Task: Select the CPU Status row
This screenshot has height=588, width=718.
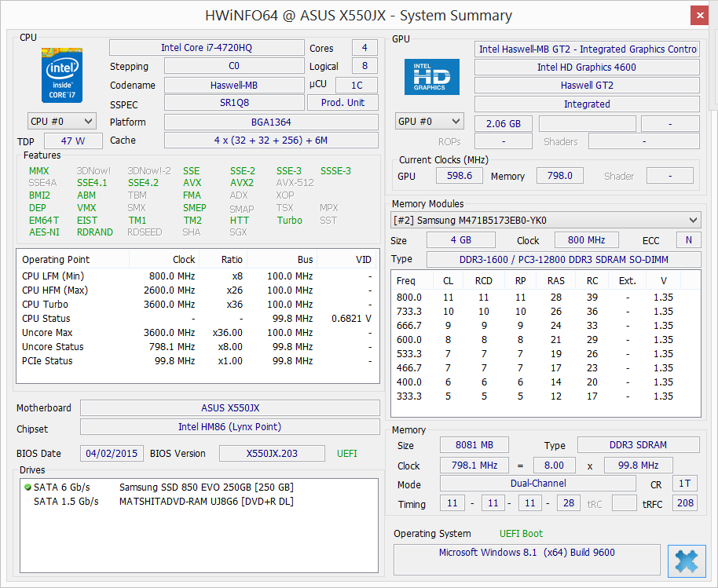Action: 198,319
